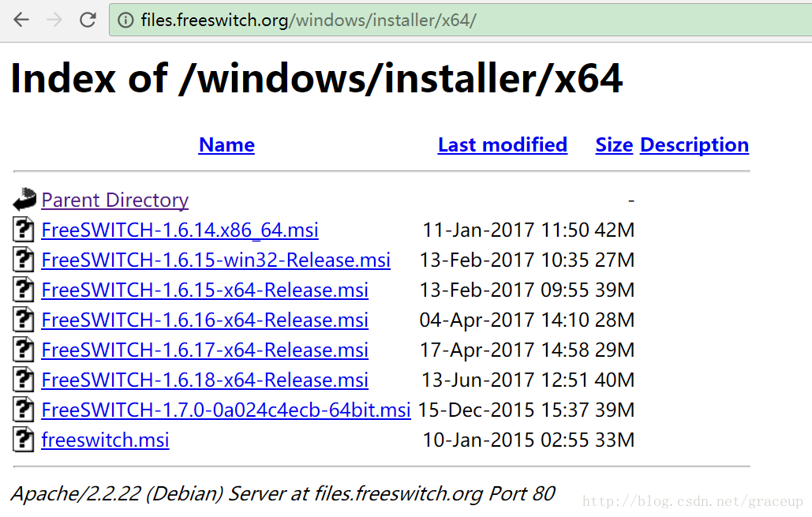Click file icon beside FreeSWITCH-1.6.16-x64-Release.msi
The image size is (812, 517).
24,320
